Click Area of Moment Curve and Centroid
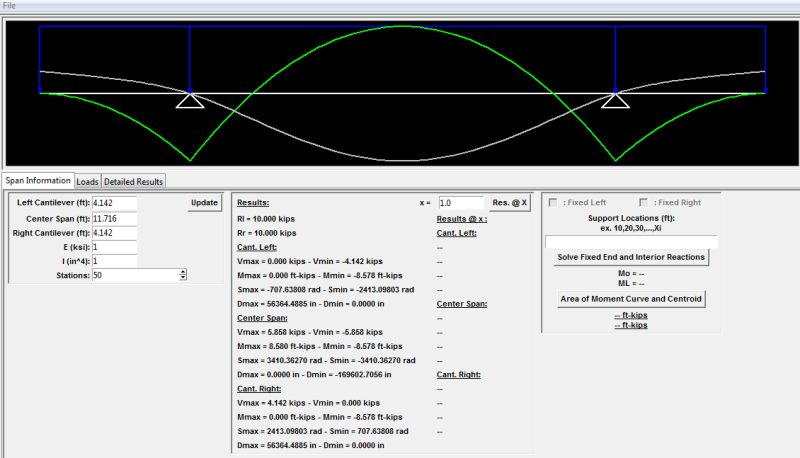This screenshot has height=458, width=800. point(631,299)
